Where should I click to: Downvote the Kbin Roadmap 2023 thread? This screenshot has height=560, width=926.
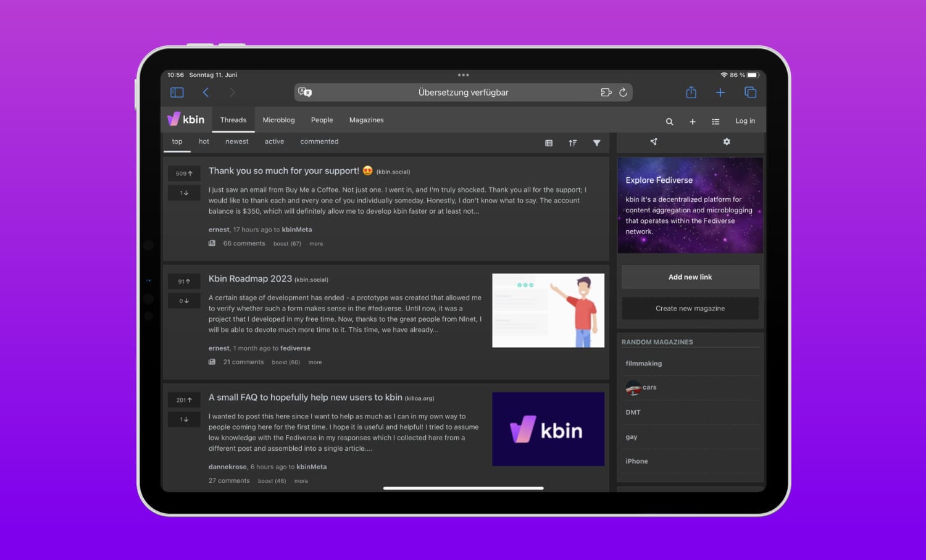click(184, 301)
